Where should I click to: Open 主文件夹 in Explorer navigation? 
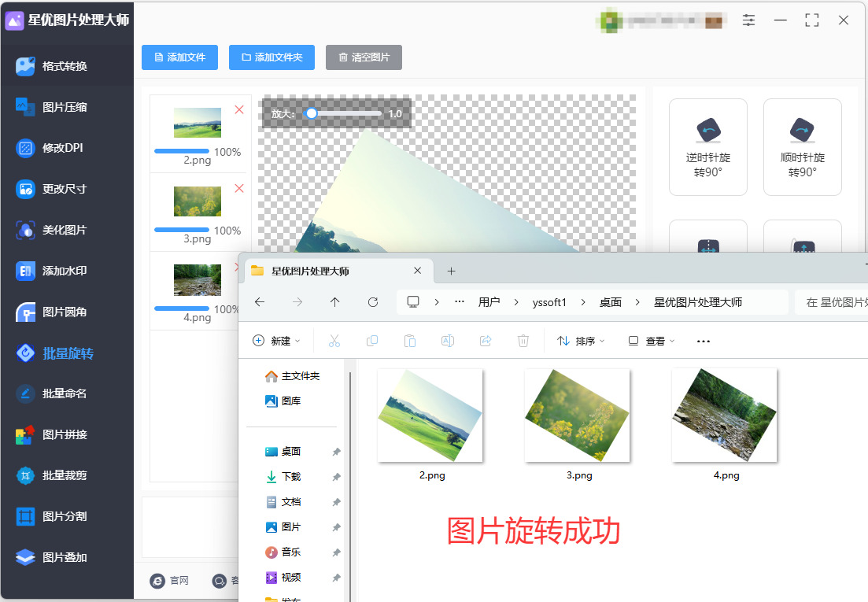[293, 376]
